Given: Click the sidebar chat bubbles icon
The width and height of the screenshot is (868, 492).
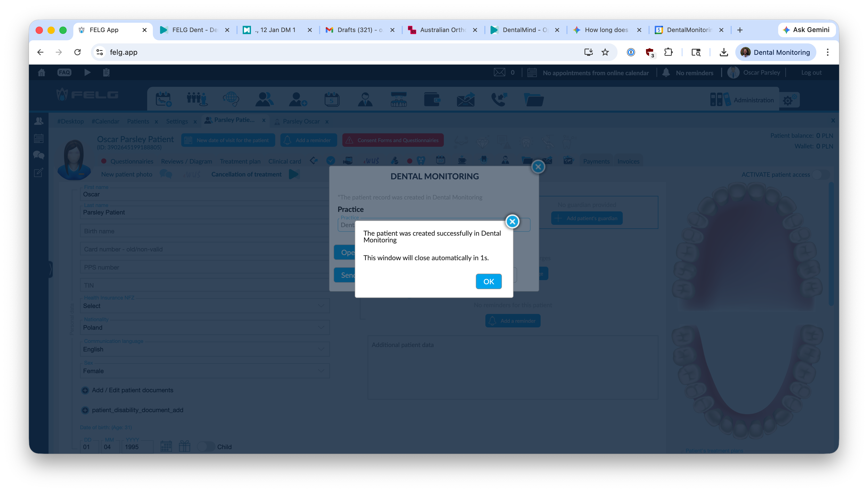Looking at the screenshot, I should (x=39, y=155).
